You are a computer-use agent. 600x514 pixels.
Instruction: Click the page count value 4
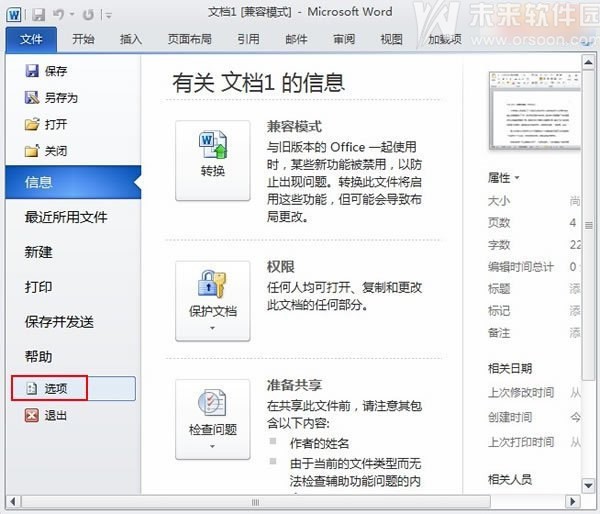click(x=572, y=222)
